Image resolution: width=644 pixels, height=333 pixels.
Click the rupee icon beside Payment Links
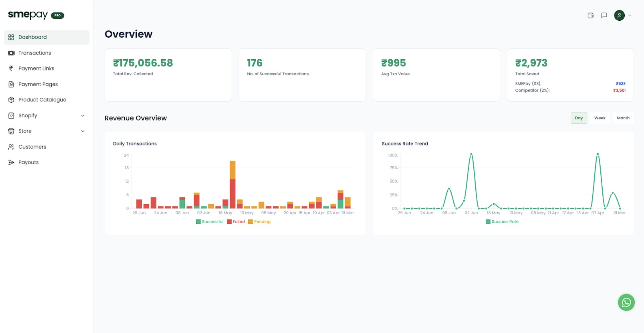(11, 69)
